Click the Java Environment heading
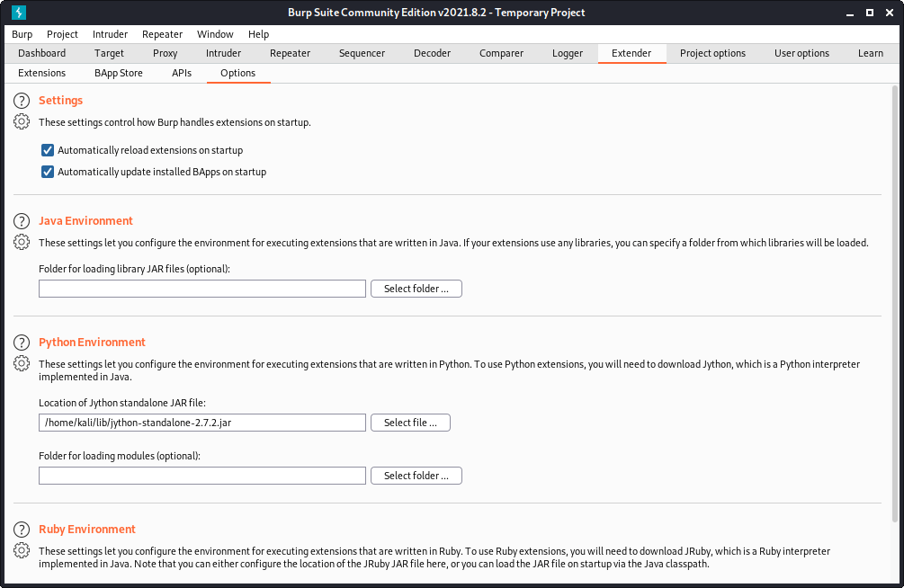Screen dimensions: 904x588 point(85,221)
